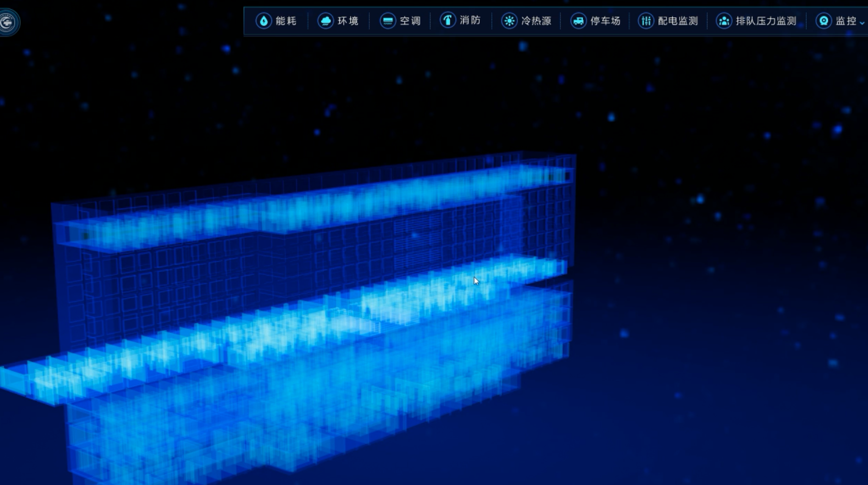Image resolution: width=868 pixels, height=485 pixels.
Task: Click the water-drop icon beside 能耗
Action: point(264,21)
